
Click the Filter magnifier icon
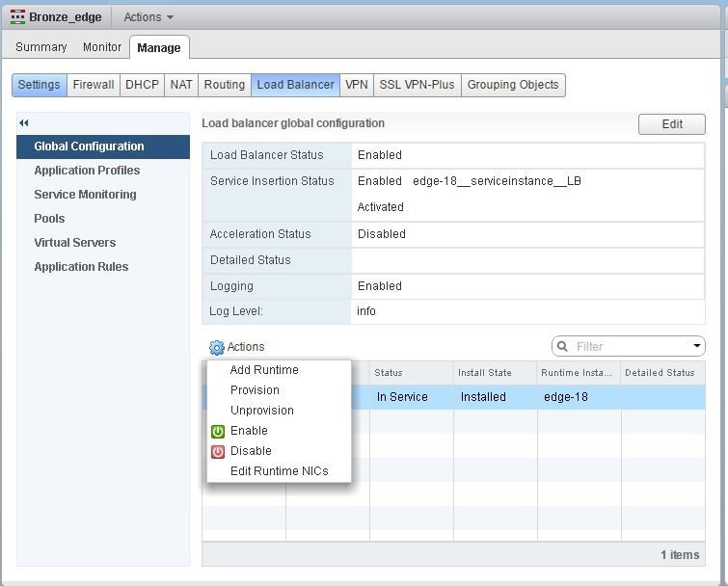click(x=562, y=346)
